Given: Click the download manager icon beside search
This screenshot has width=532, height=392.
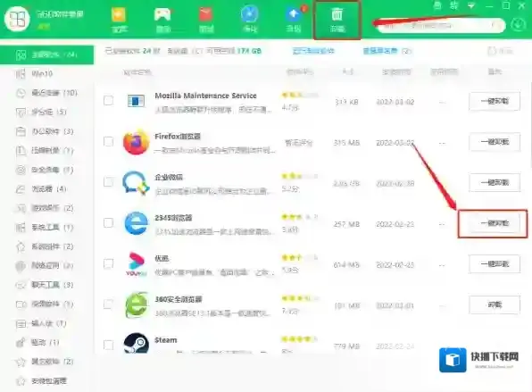Looking at the screenshot, I should click(x=518, y=25).
